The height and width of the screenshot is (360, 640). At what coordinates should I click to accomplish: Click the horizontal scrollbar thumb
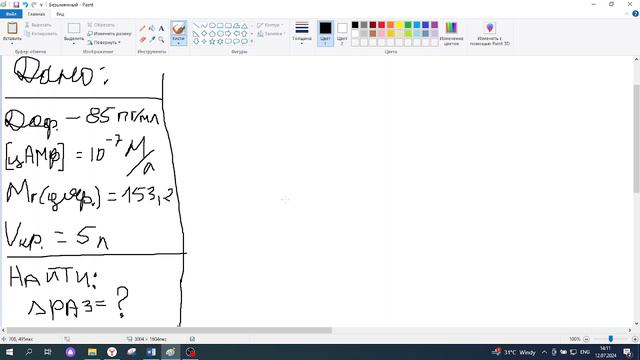(x=169, y=330)
